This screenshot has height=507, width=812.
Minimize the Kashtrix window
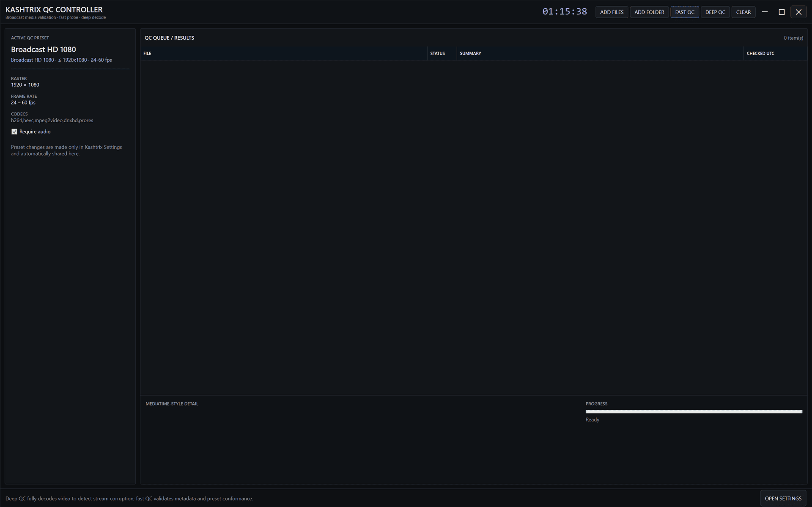click(x=765, y=12)
